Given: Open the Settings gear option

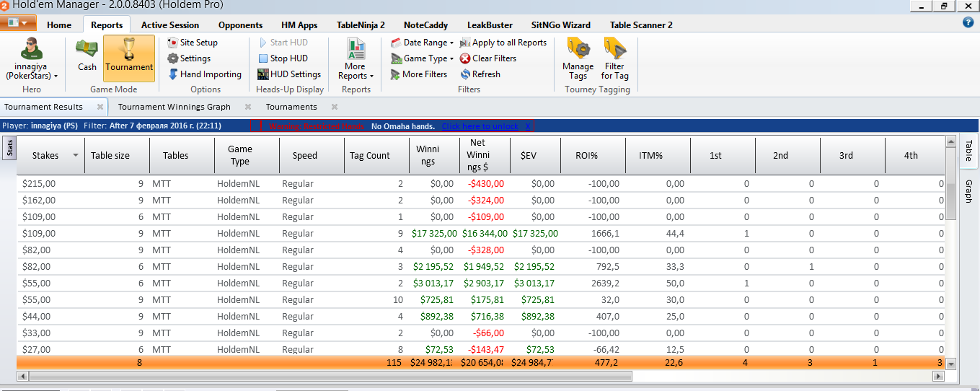Looking at the screenshot, I should click(x=189, y=58).
